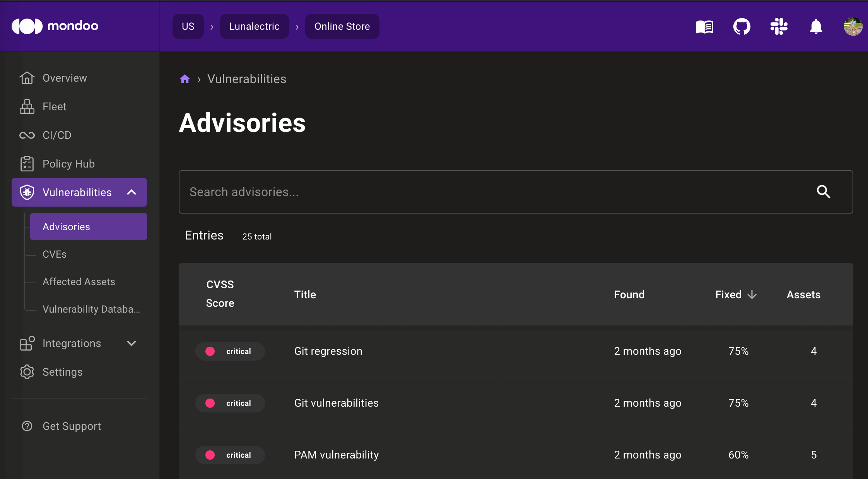Open the GitHub icon in the header
This screenshot has width=868, height=479.
pos(742,26)
